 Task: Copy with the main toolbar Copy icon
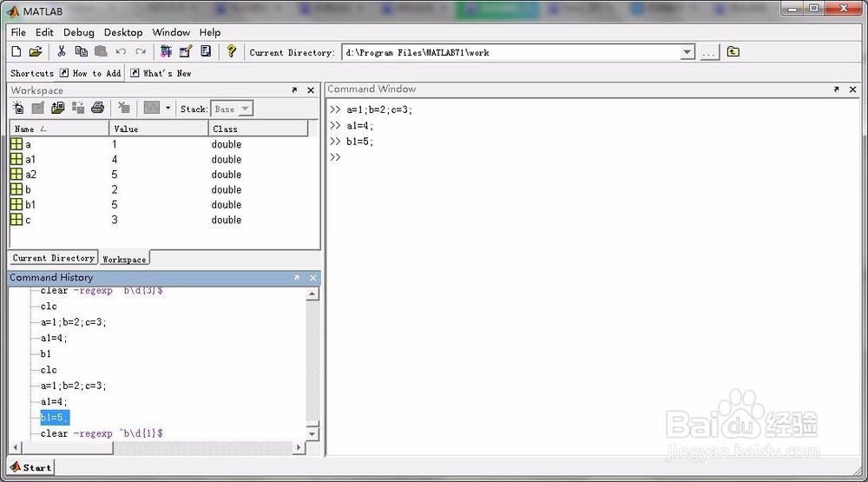81,51
